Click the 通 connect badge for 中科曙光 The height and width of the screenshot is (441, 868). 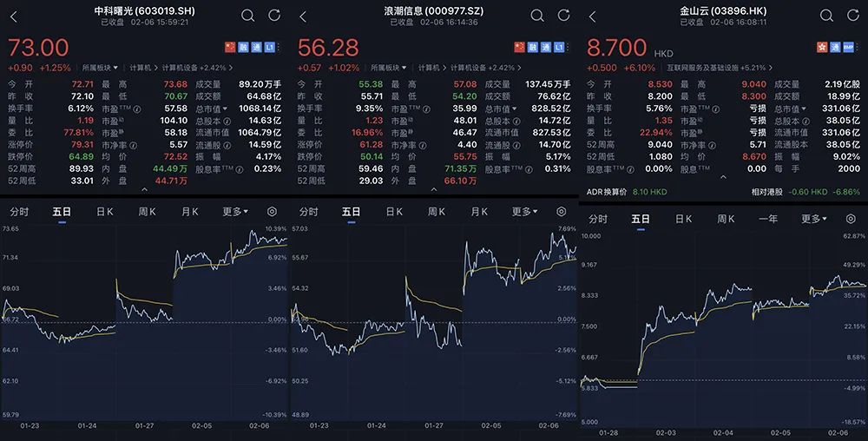(x=256, y=48)
